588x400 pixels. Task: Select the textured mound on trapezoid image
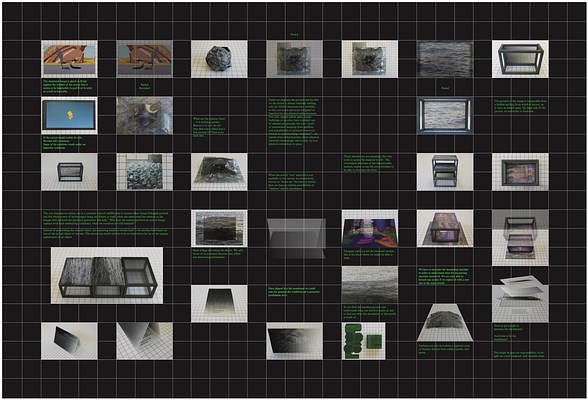tap(445, 322)
